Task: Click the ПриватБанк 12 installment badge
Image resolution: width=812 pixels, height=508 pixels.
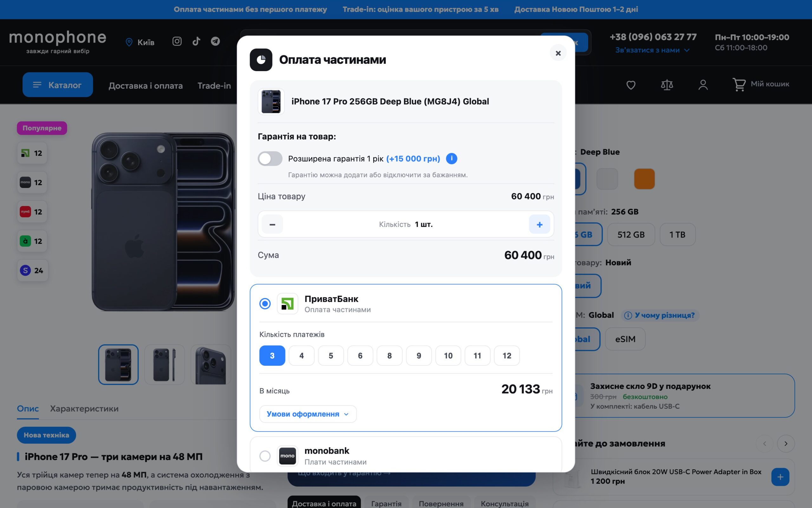Action: (x=32, y=153)
